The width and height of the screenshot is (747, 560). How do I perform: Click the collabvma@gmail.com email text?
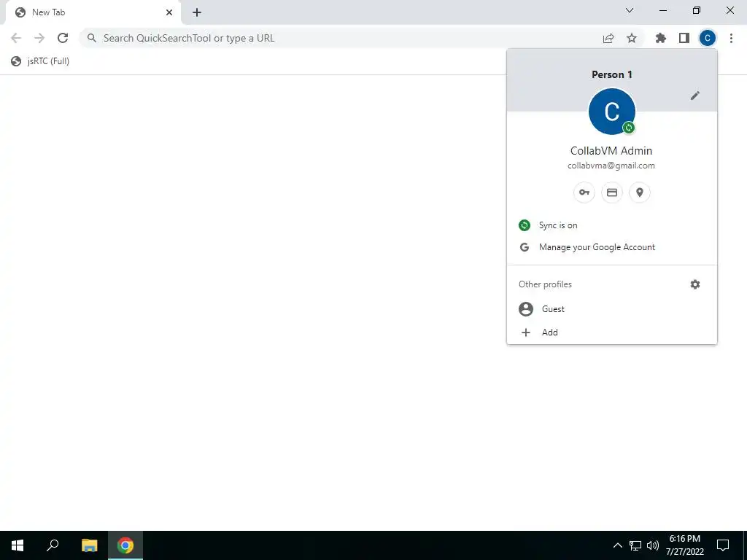611,166
